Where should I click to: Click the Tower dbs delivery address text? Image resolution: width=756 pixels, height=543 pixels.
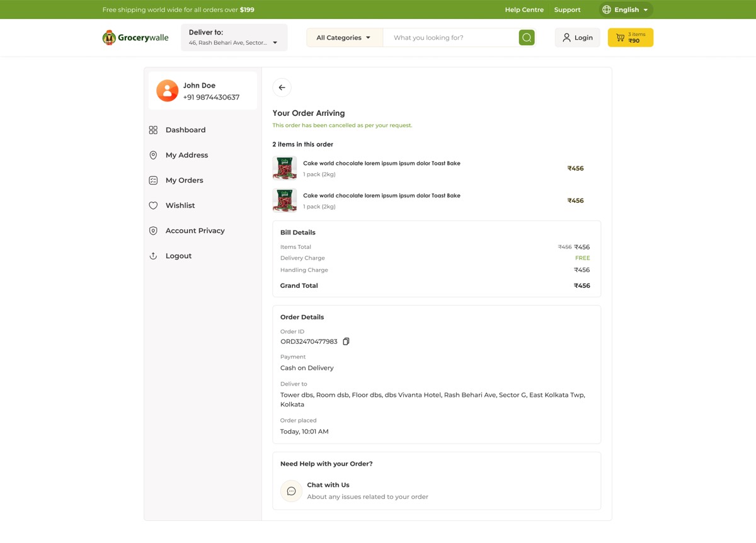[433, 399]
